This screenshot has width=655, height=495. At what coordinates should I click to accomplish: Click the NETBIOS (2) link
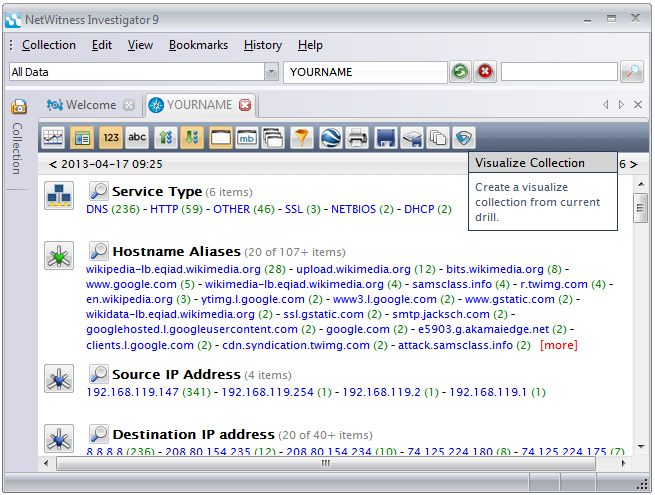coord(362,209)
